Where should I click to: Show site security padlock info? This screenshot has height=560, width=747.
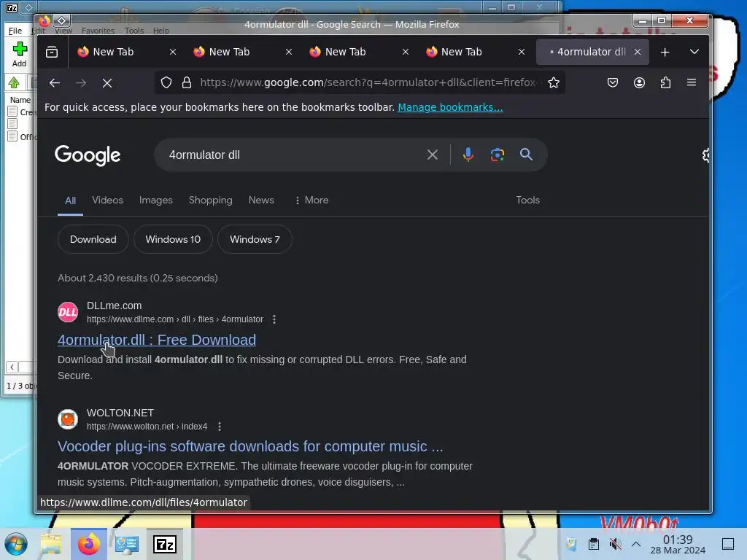click(x=187, y=82)
